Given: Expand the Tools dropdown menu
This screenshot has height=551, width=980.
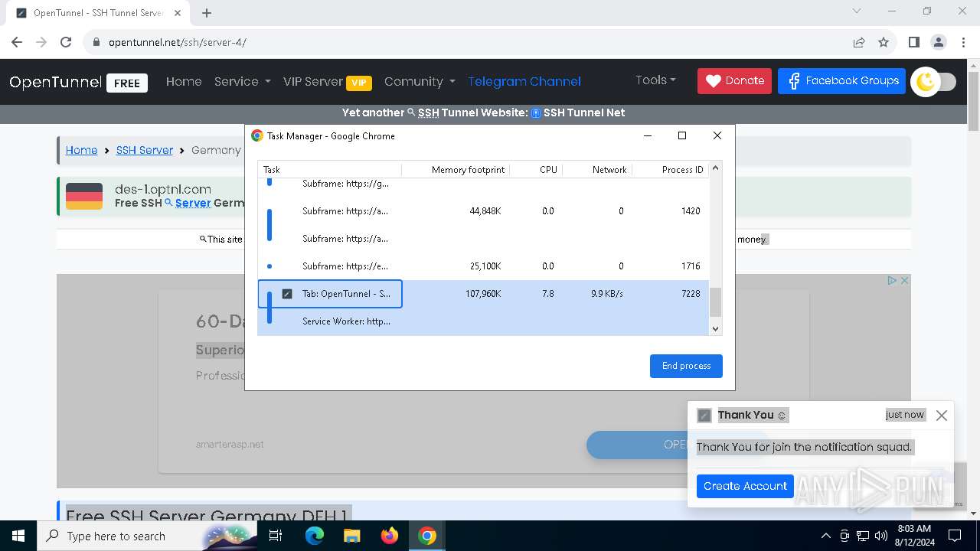Looking at the screenshot, I should click(655, 80).
